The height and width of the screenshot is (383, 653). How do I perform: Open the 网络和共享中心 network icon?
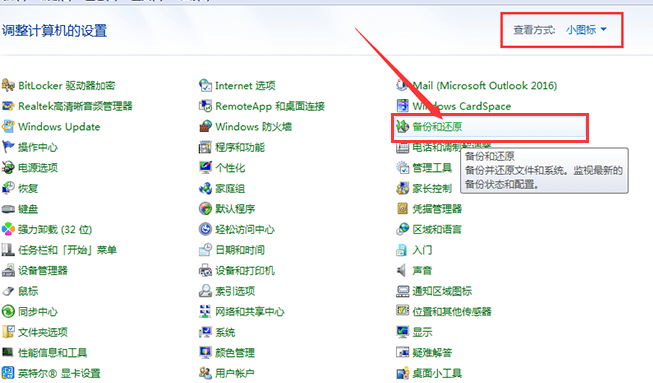click(205, 311)
